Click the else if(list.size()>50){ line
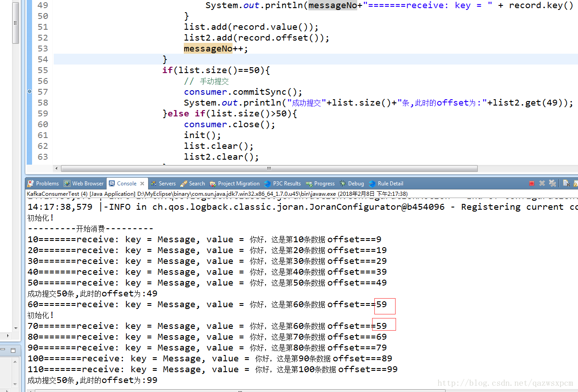This screenshot has height=392, width=578. [230, 114]
